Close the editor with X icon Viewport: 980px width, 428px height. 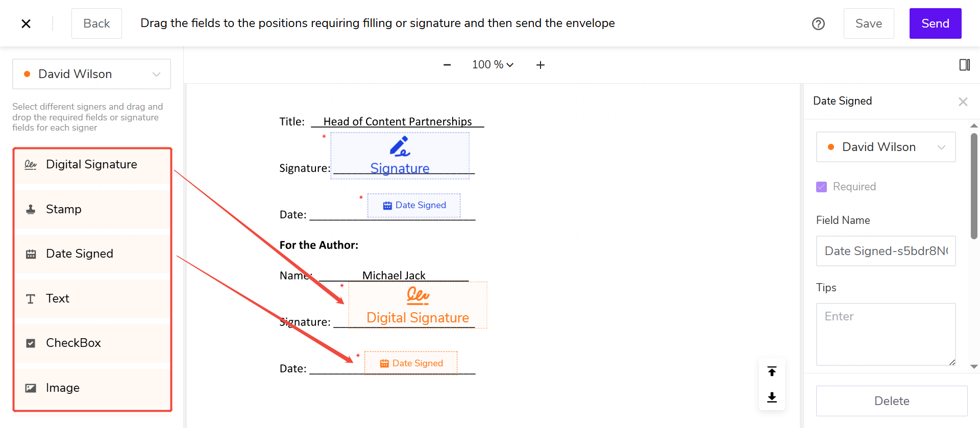(x=26, y=23)
